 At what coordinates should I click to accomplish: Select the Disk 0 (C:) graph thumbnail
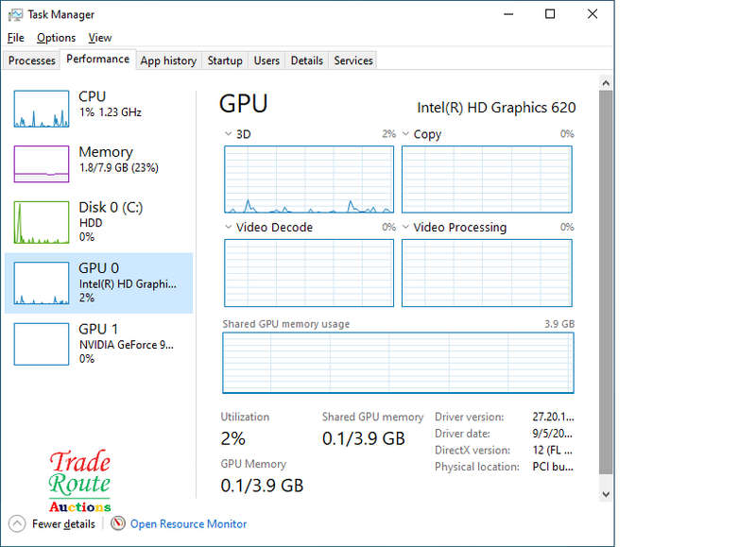[x=42, y=222]
